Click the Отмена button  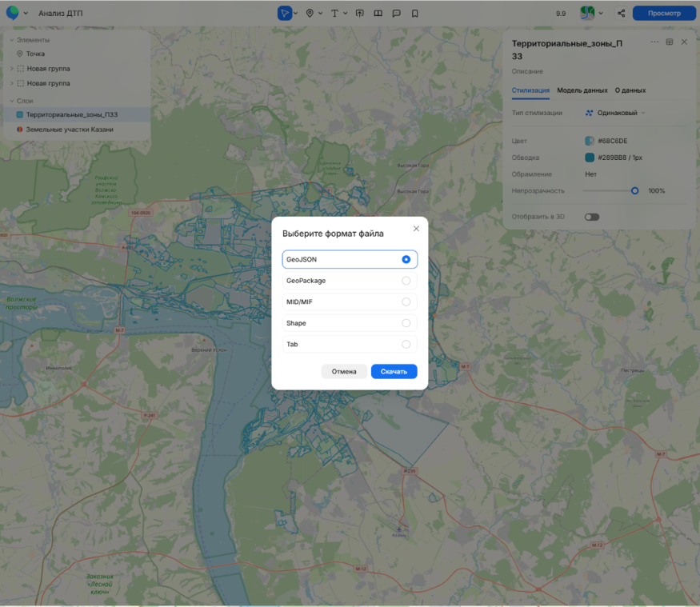(x=344, y=372)
